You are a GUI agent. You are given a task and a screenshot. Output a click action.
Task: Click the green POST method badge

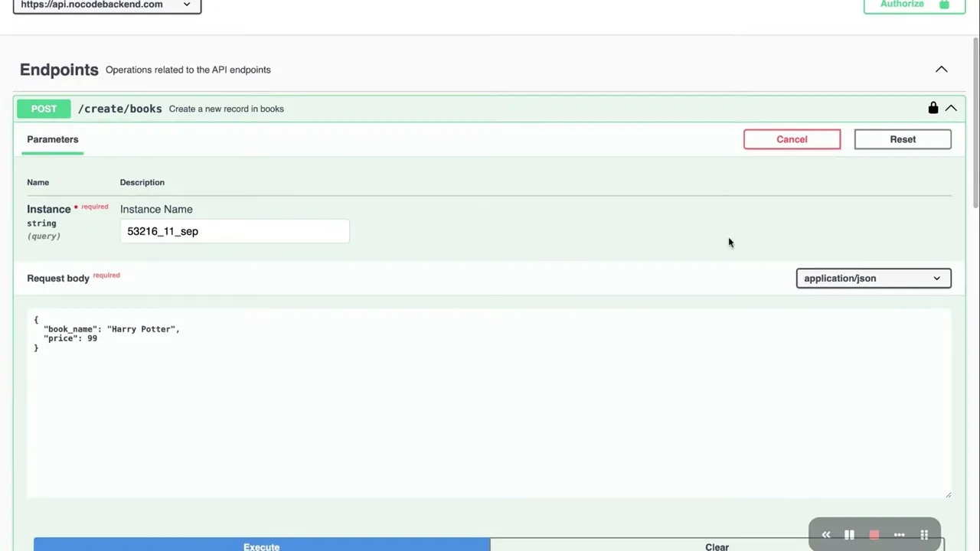(x=44, y=109)
